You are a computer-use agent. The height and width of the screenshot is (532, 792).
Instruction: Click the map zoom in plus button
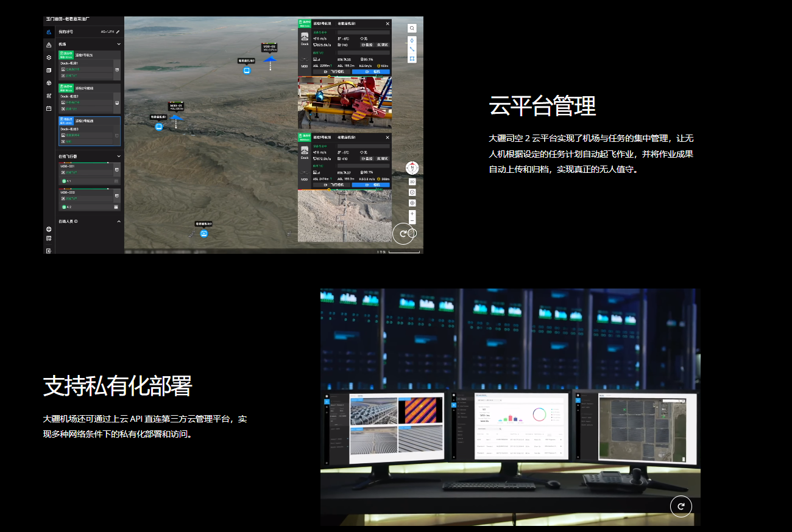(412, 214)
